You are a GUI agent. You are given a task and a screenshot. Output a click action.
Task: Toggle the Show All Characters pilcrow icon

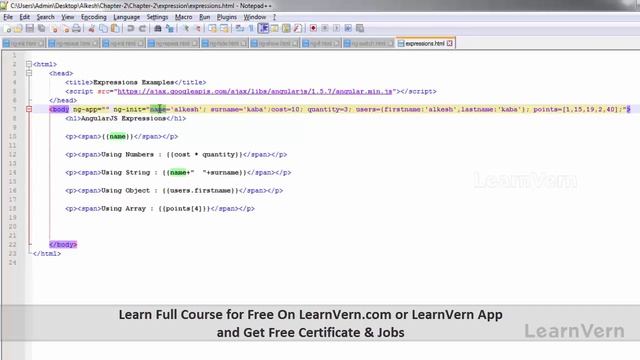tap(251, 28)
